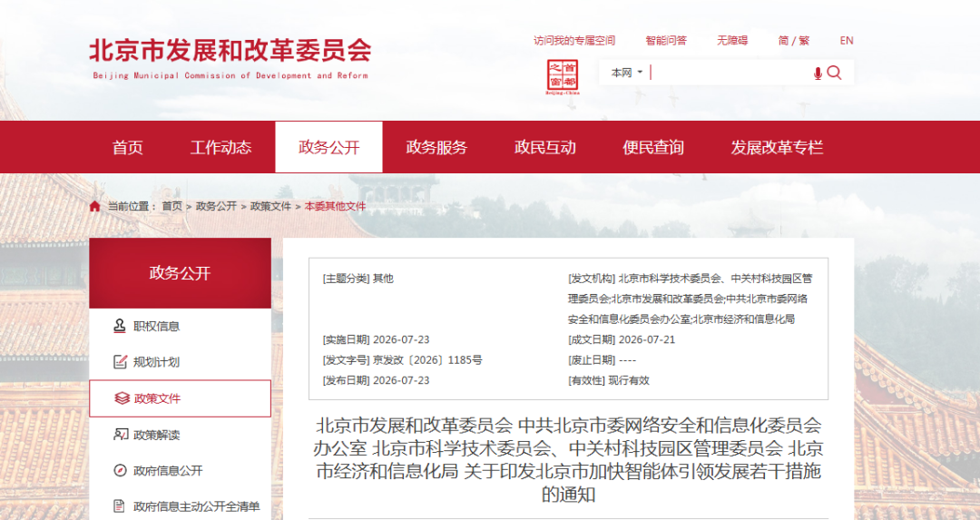
Task: Click the 访问我的专属空间 link
Action: tap(574, 41)
